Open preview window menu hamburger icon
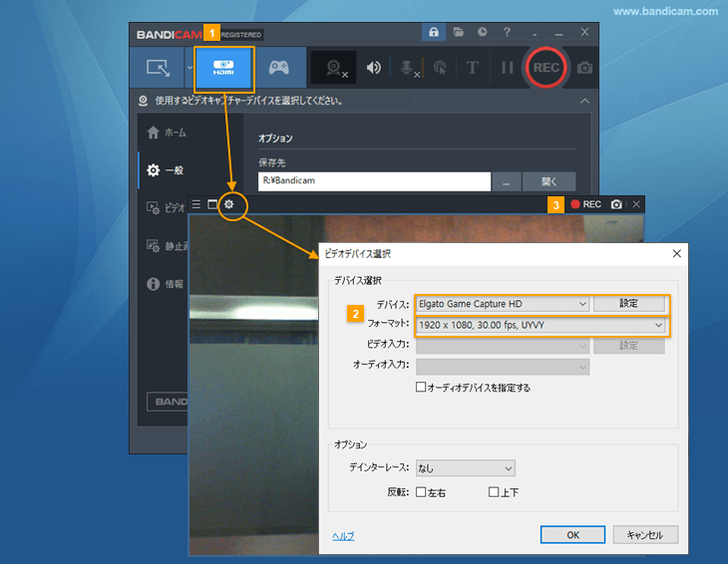The height and width of the screenshot is (564, 728). pos(196,204)
